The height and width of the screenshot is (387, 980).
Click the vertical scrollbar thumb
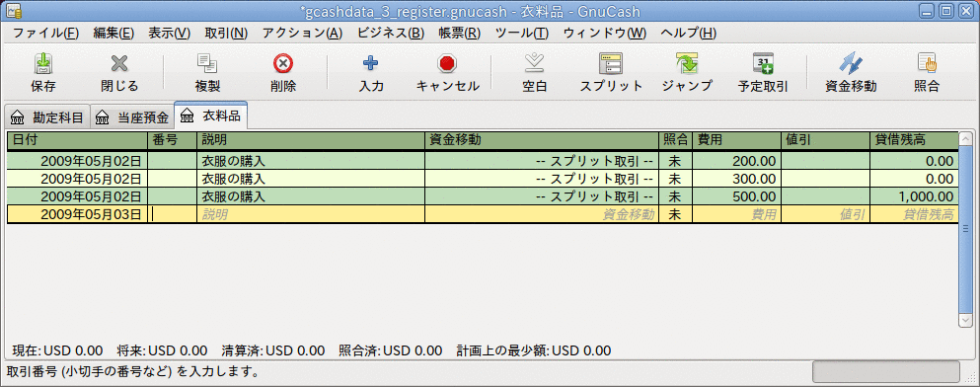click(965, 229)
